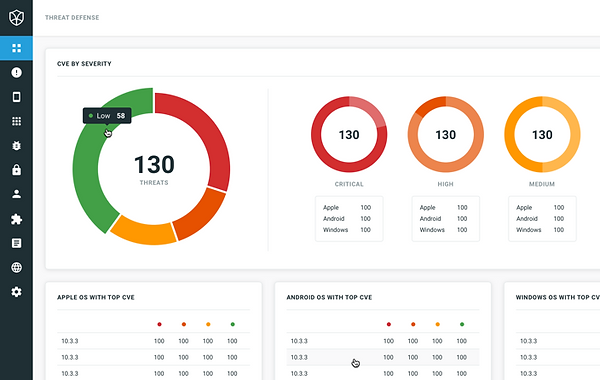Click the Windows row in the Medium breakdown
Image resolution: width=600 pixels, height=380 pixels.
(x=540, y=230)
